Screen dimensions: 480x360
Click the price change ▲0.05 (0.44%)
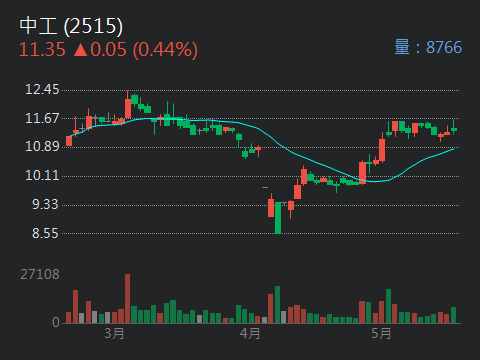136,50
